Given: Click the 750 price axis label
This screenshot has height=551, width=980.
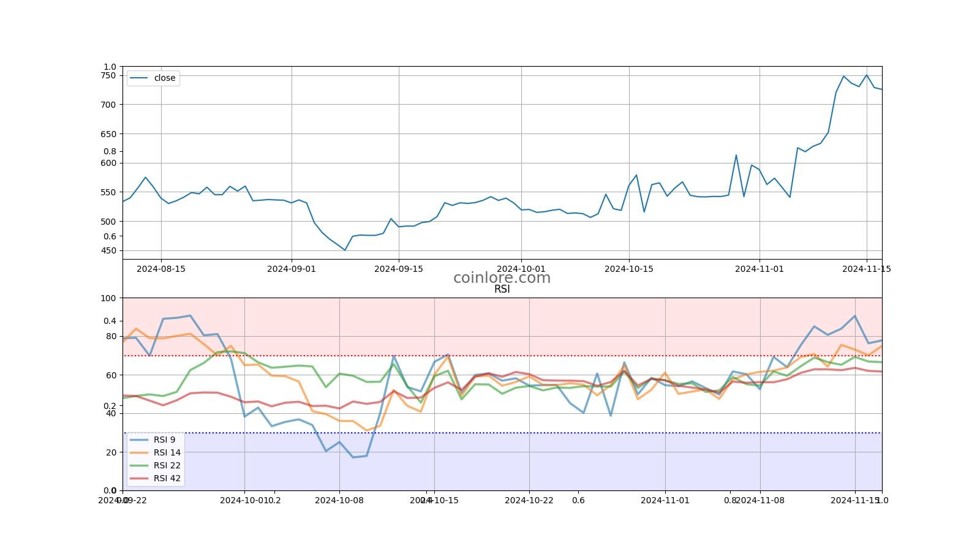Looking at the screenshot, I should pos(108,75).
